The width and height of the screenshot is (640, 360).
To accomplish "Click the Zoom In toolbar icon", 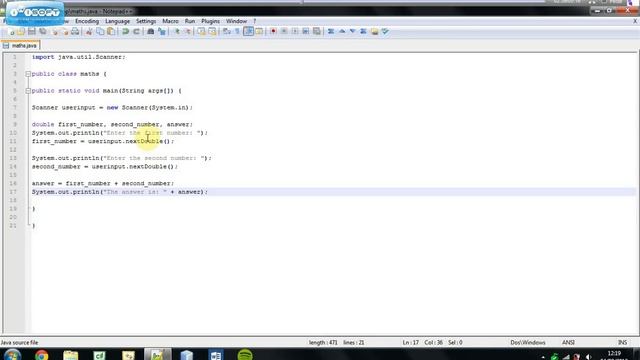I will (177, 31).
